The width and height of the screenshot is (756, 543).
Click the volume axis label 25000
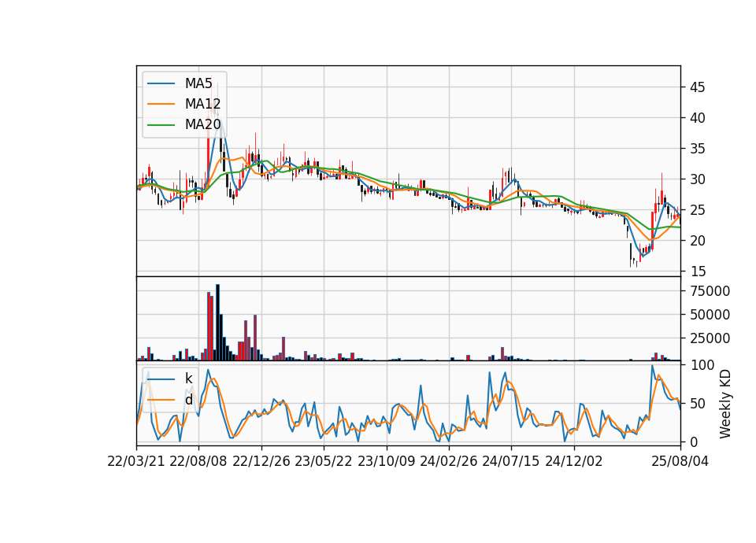coord(710,338)
